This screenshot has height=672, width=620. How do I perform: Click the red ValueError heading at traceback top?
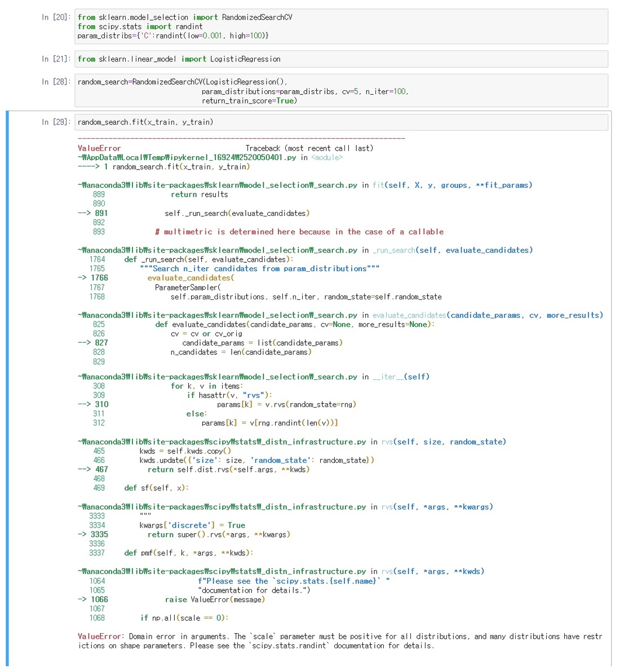tap(99, 148)
